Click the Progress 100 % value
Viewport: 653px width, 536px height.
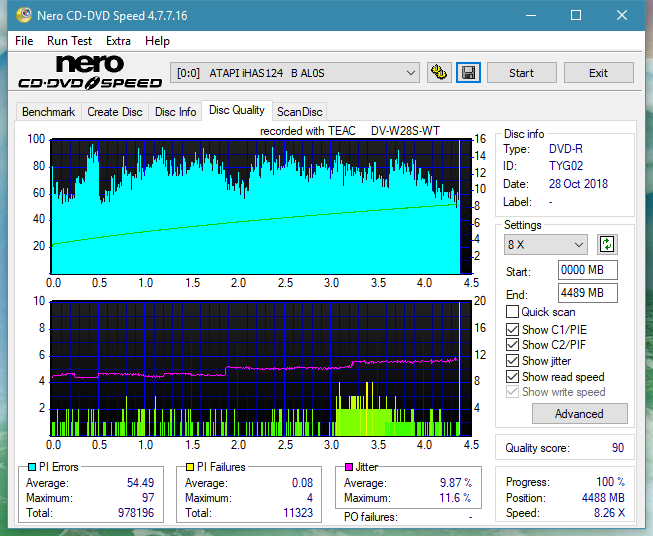point(610,482)
